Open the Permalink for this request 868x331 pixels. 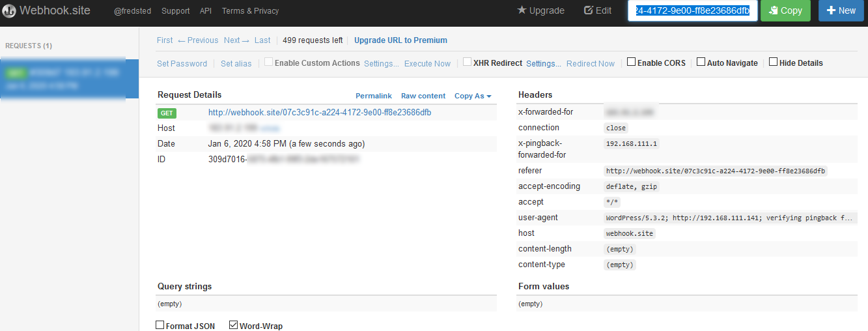tap(374, 96)
